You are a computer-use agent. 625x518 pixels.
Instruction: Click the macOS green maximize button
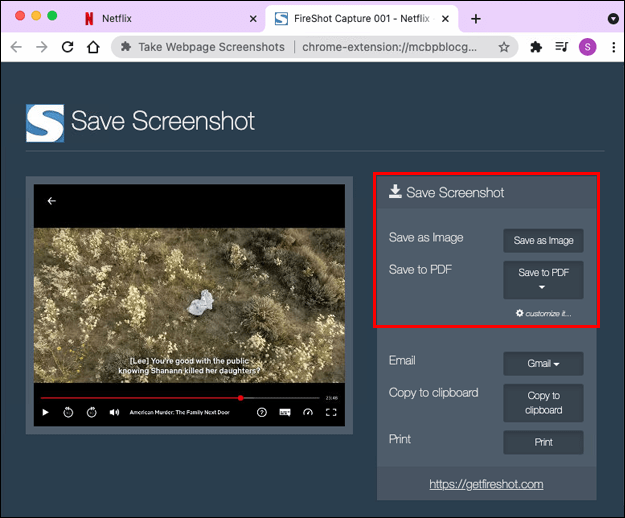pos(52,16)
